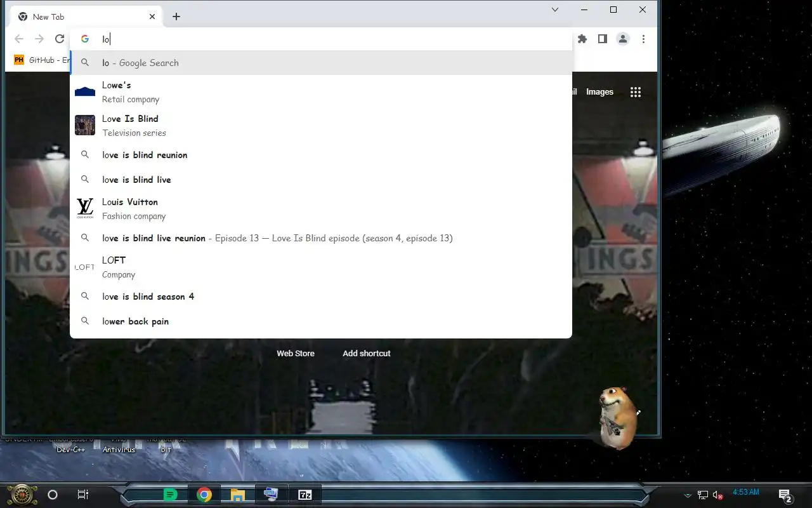812x508 pixels.
Task: Open Chrome three-dot menu
Action: click(643, 39)
